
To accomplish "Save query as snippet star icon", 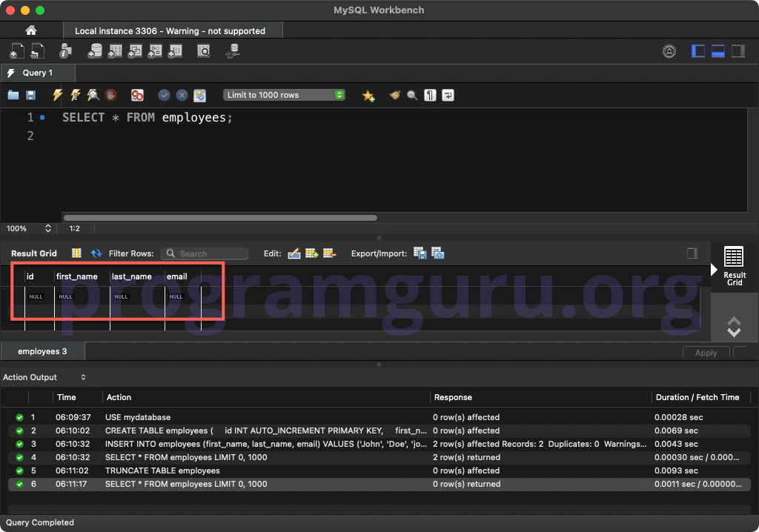I will click(368, 96).
